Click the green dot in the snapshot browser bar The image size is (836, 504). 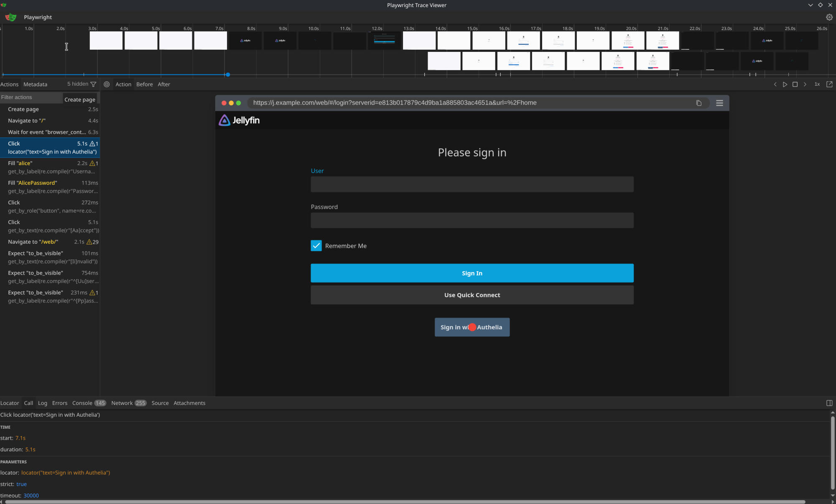[238, 103]
